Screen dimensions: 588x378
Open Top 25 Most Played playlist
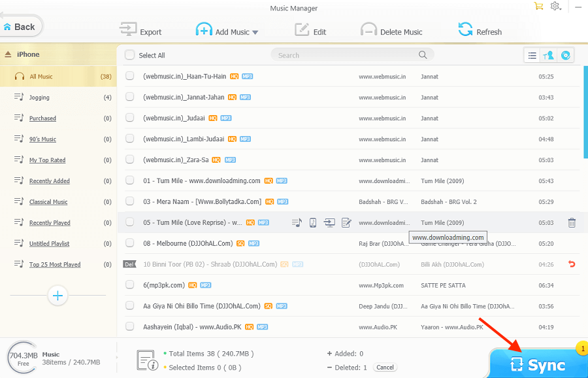point(55,265)
